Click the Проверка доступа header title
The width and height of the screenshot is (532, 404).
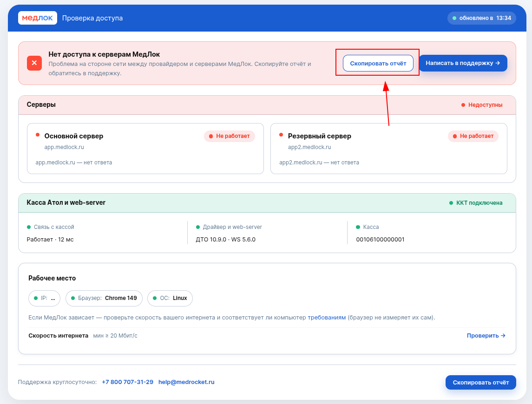(x=92, y=18)
